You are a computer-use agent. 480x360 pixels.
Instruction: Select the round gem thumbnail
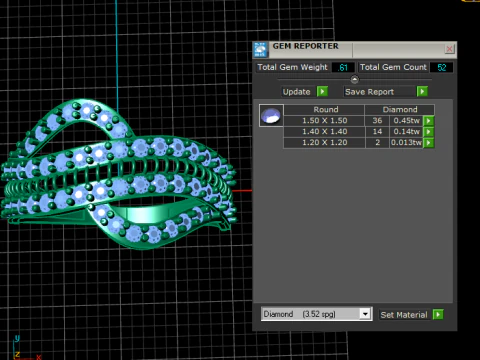(271, 115)
